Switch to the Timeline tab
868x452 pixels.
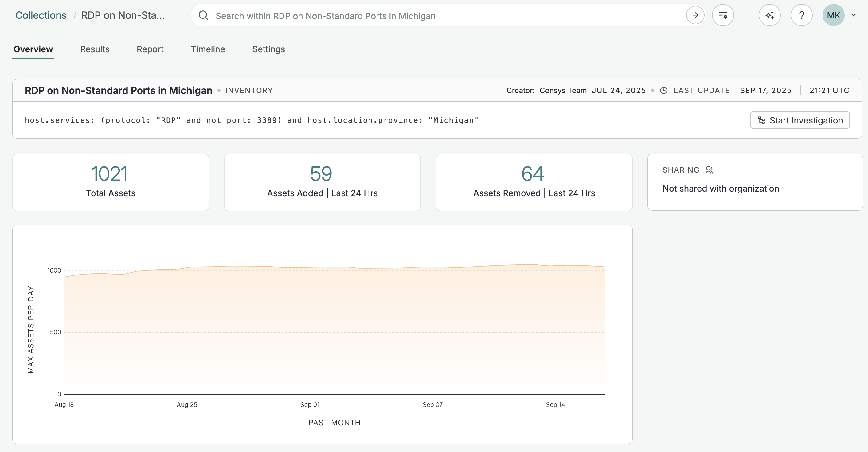[x=208, y=49]
